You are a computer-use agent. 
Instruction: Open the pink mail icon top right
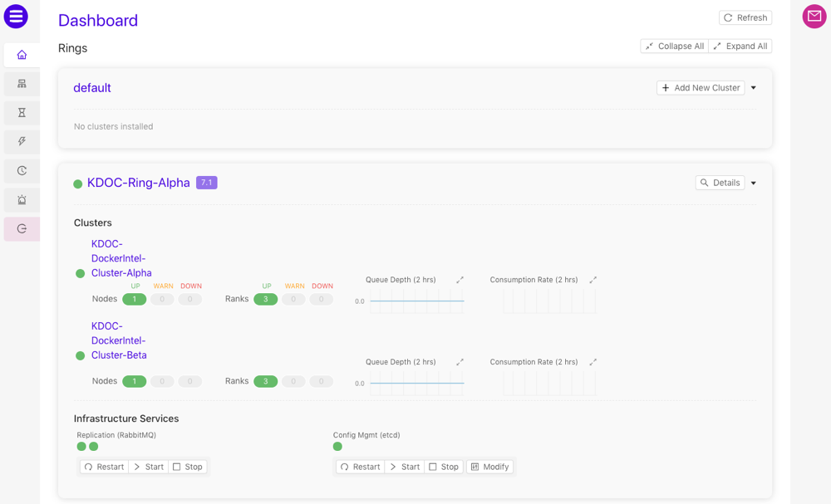(813, 17)
